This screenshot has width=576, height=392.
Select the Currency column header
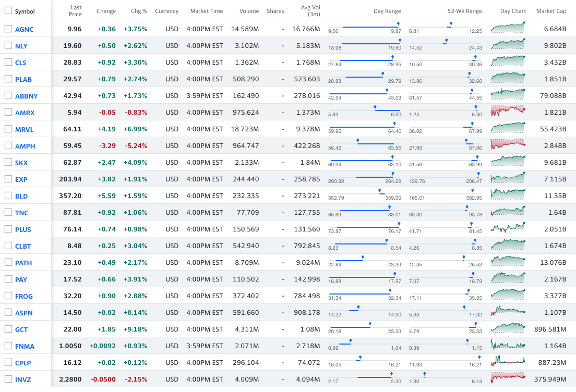pyautogui.click(x=167, y=11)
